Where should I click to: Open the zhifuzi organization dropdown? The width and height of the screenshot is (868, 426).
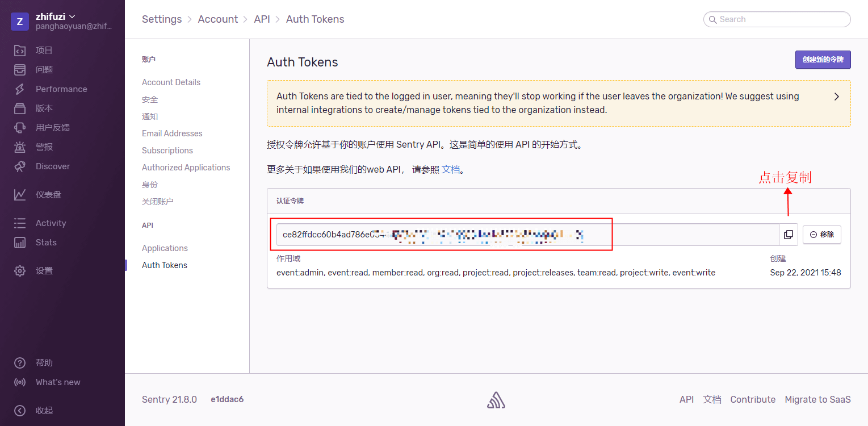click(56, 16)
